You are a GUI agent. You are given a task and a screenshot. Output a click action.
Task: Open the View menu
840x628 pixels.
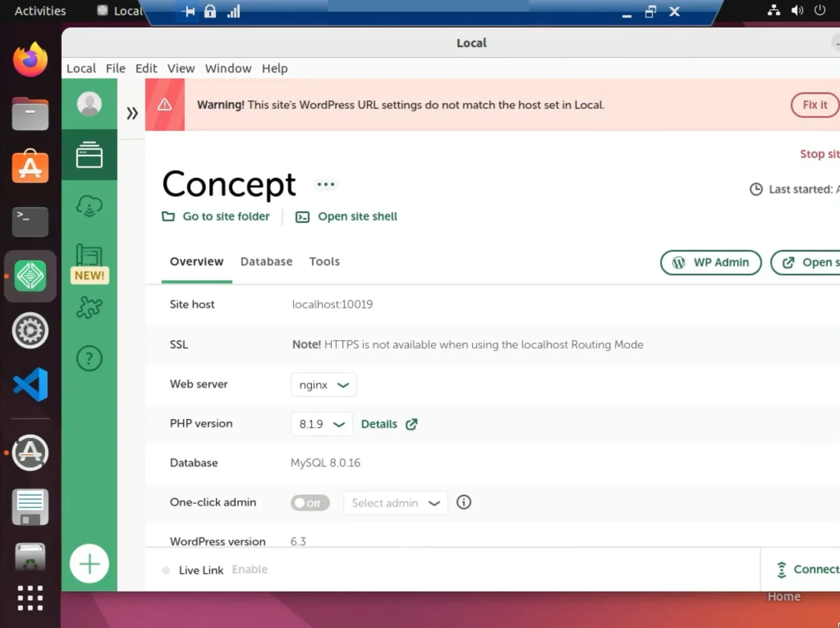pyautogui.click(x=181, y=68)
